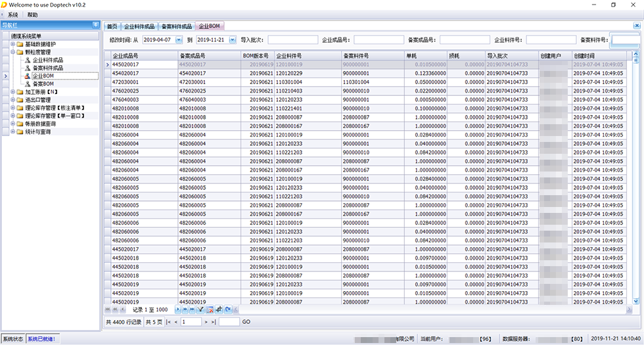Click the 企业成品号 search input field

coord(376,40)
